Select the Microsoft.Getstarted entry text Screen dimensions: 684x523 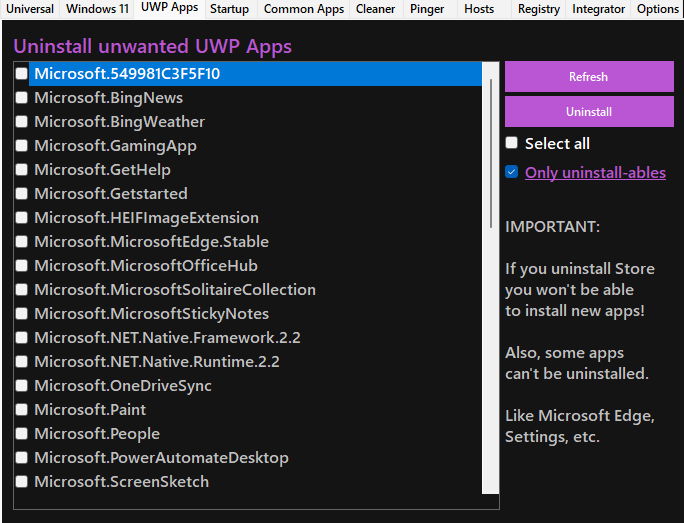(111, 194)
